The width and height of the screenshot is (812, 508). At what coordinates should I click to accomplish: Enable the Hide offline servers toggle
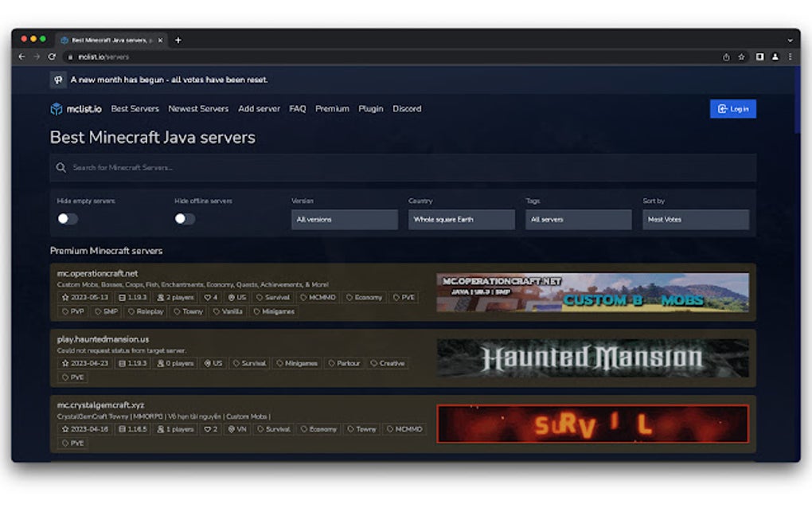185,218
